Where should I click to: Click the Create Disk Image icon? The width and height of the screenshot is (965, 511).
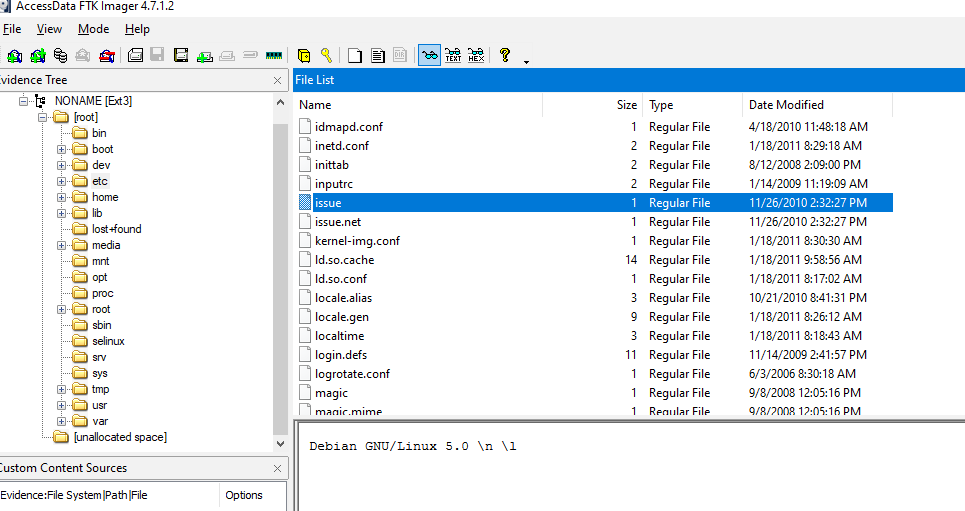tap(135, 55)
